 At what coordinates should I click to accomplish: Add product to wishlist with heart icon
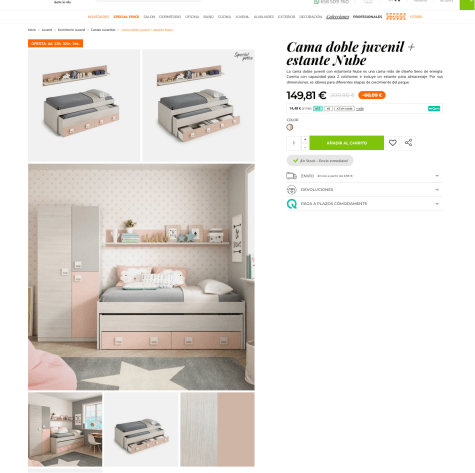click(x=392, y=143)
